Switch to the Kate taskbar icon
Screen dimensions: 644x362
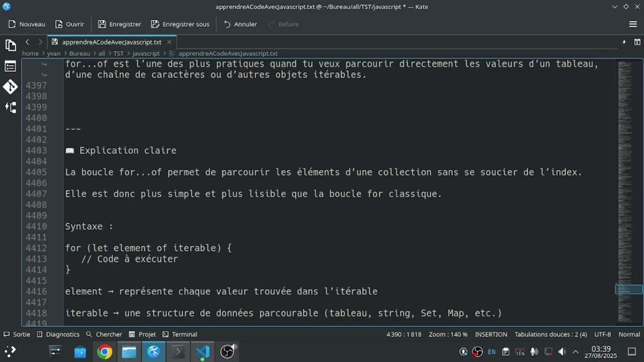point(153,351)
